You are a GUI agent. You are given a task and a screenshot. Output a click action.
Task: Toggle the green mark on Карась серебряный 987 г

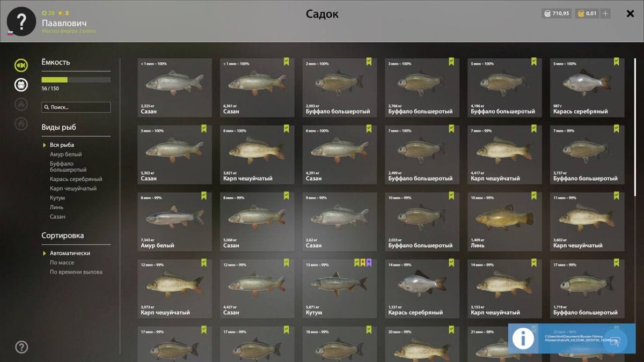pyautogui.click(x=616, y=62)
